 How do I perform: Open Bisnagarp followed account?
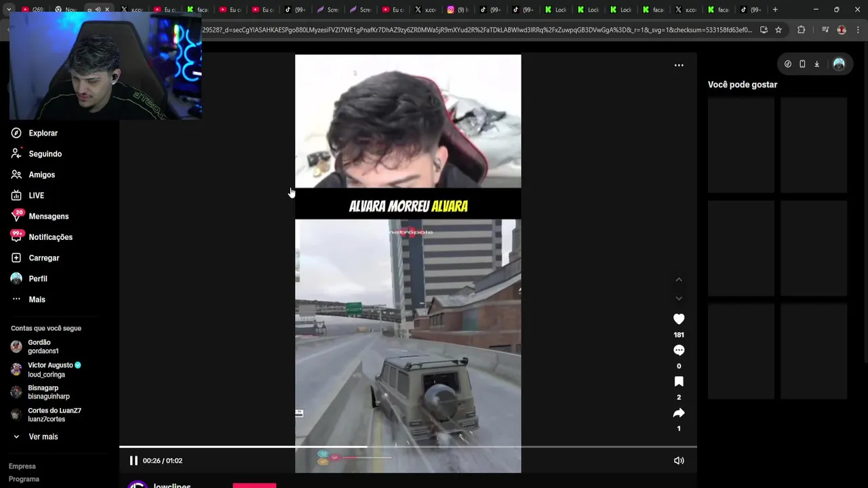[x=41, y=392]
